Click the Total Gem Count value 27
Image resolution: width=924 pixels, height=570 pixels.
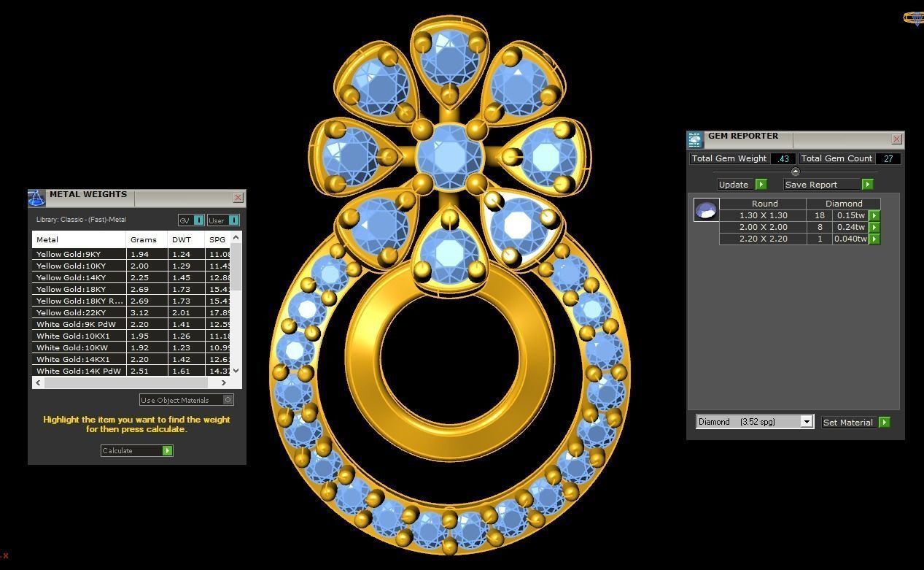coord(888,158)
